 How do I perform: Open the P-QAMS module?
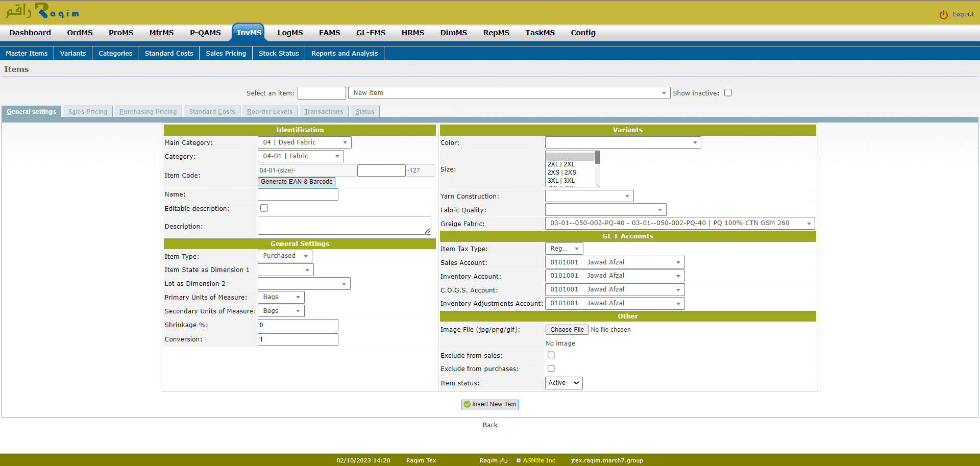205,33
